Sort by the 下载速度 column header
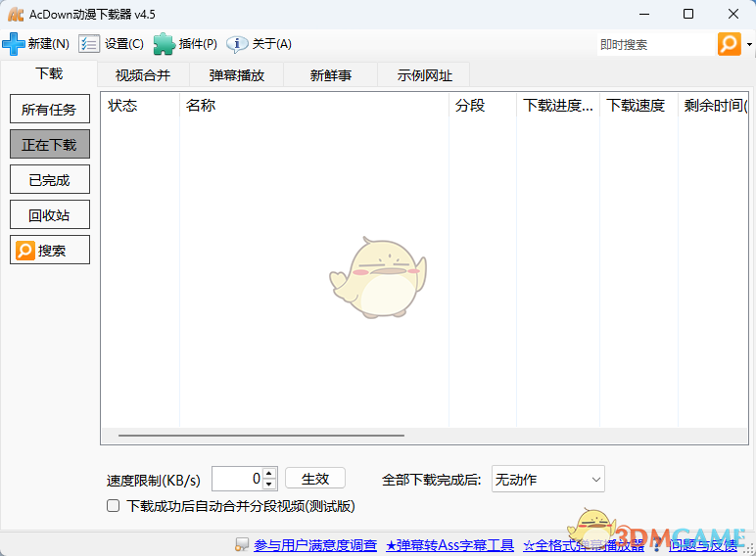756x556 pixels. tap(638, 105)
